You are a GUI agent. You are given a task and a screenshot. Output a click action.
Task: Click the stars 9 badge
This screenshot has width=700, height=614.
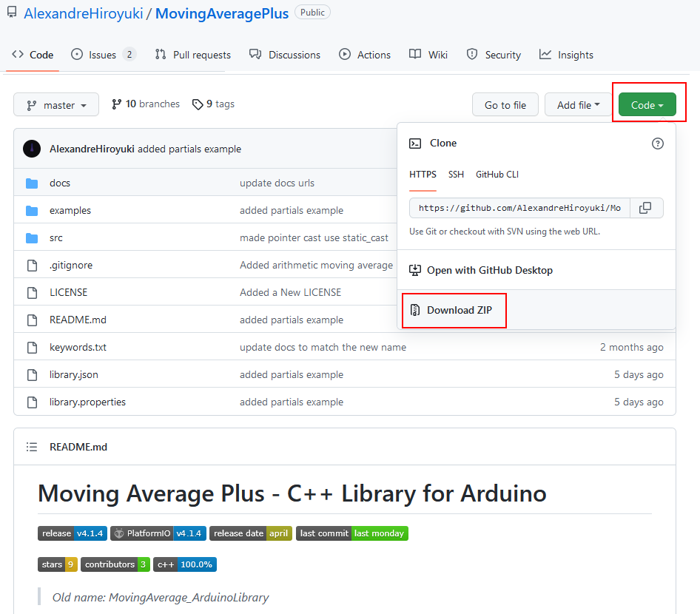pyautogui.click(x=58, y=564)
